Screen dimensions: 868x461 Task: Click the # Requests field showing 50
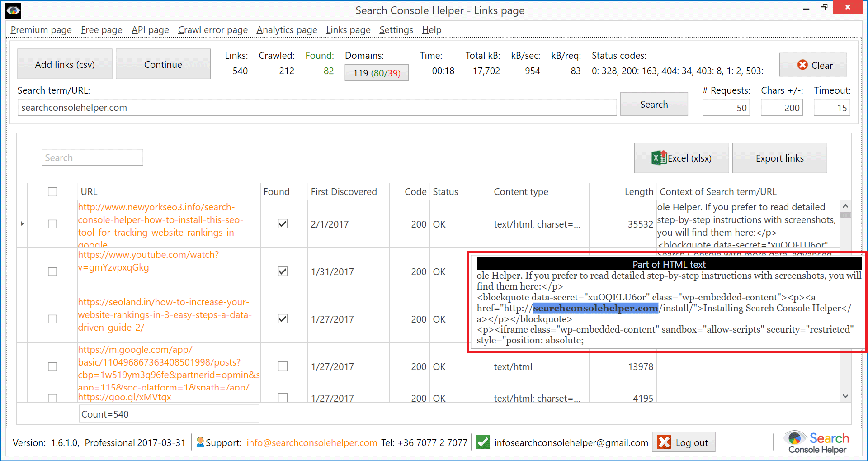tap(726, 108)
